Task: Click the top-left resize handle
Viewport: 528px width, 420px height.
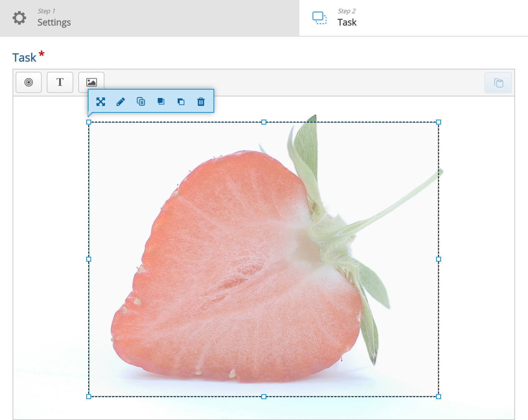Action: tap(89, 122)
